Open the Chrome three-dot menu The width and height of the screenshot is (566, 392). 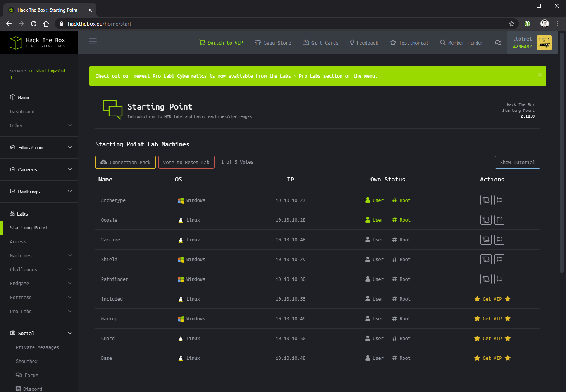point(557,24)
